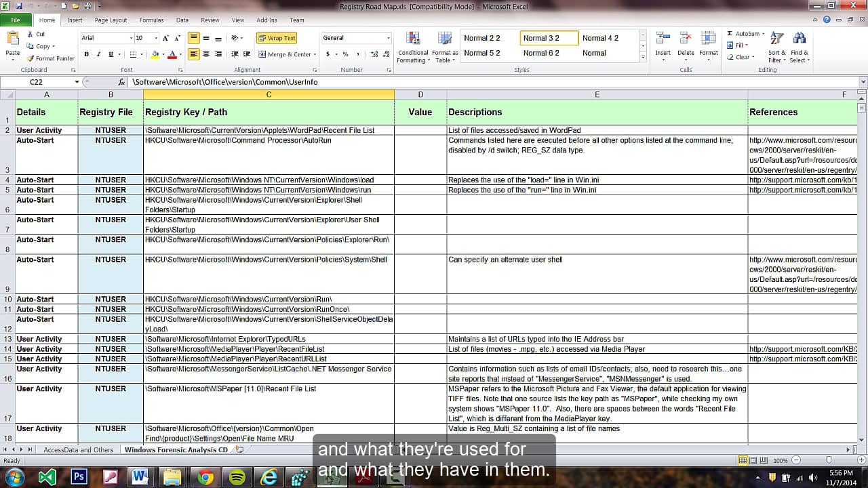This screenshot has width=868, height=488.
Task: Click Increase Font Size button
Action: point(166,38)
